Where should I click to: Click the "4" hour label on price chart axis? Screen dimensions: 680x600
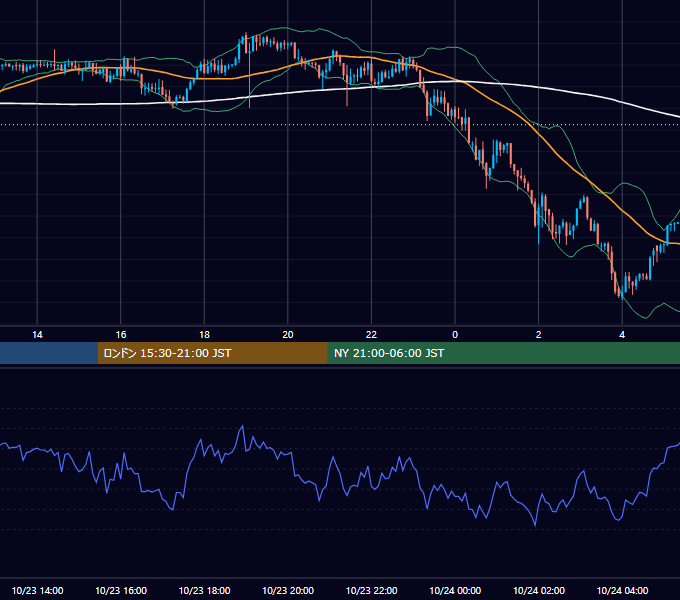pyautogui.click(x=622, y=335)
